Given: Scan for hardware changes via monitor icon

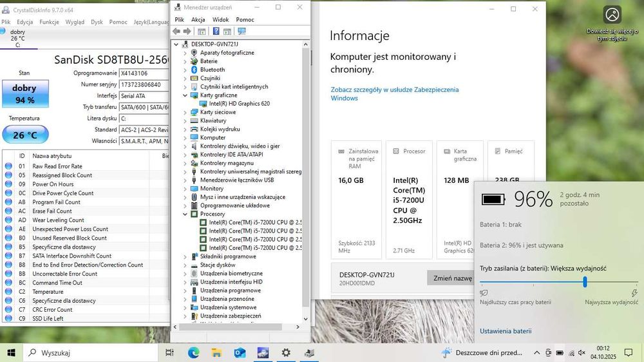Looking at the screenshot, I should 241,31.
